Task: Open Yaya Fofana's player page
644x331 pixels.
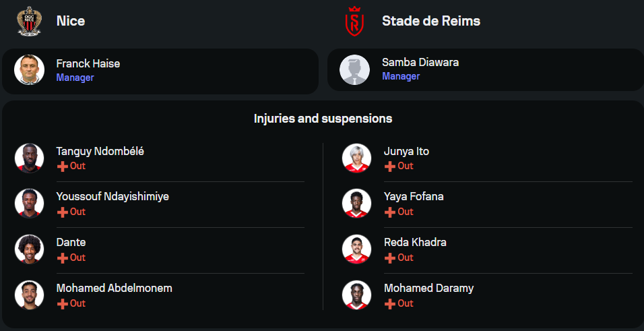Action: click(414, 197)
